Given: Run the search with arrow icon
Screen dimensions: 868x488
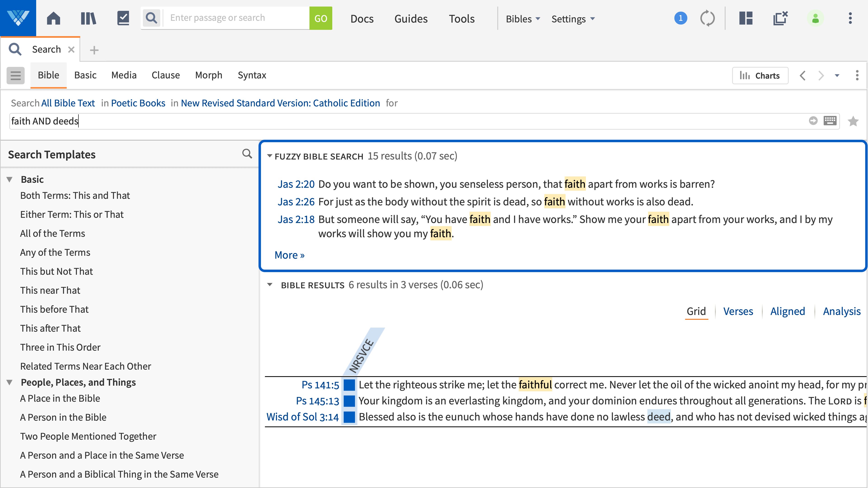Looking at the screenshot, I should pos(813,121).
